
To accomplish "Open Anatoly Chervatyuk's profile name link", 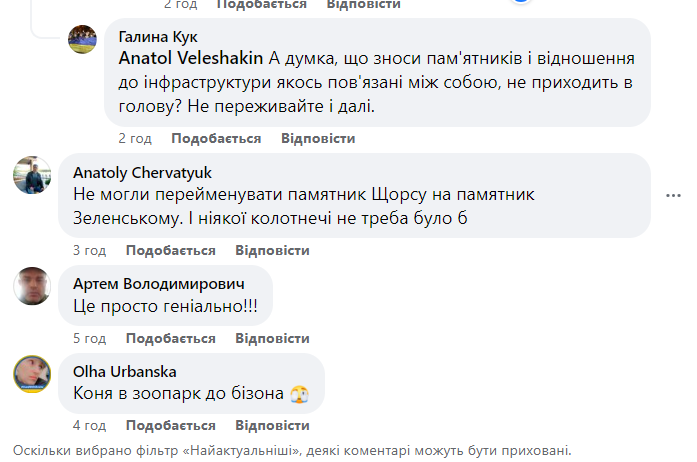I will pyautogui.click(x=143, y=172).
